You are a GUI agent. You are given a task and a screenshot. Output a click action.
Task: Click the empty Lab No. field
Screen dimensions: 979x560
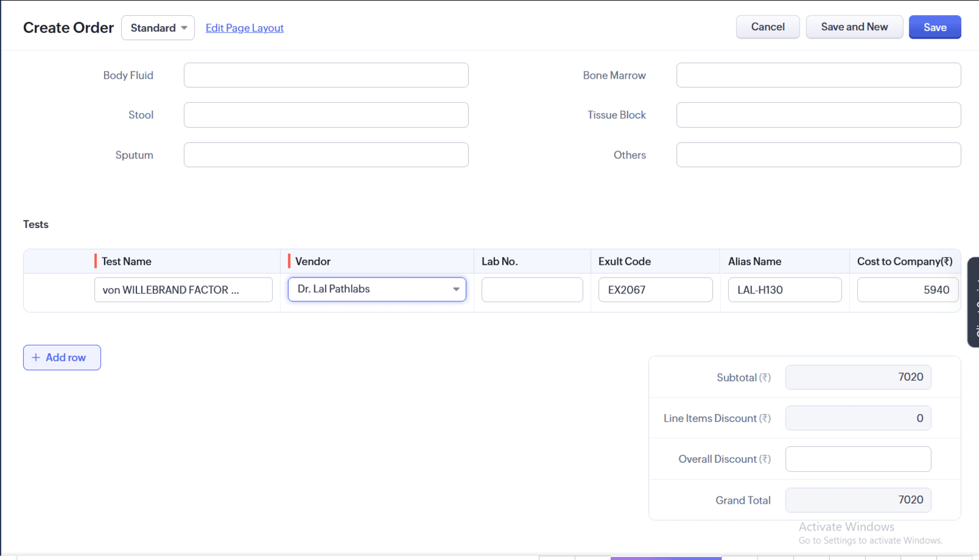point(532,290)
